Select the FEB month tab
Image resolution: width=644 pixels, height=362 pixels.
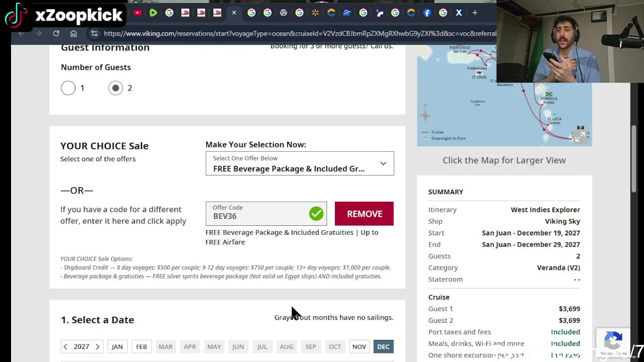(x=141, y=346)
